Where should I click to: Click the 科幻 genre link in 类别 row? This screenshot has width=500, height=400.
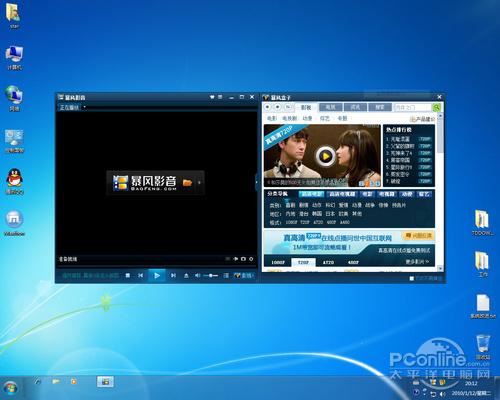(x=330, y=205)
